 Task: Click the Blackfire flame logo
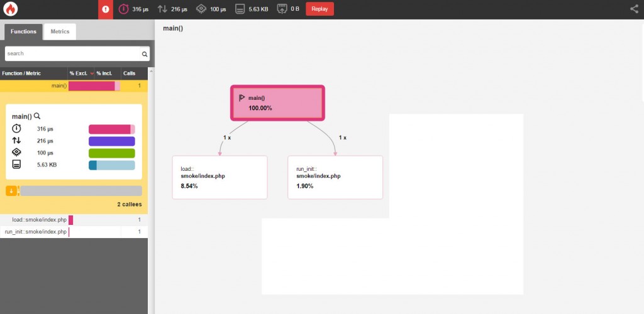tap(9, 9)
